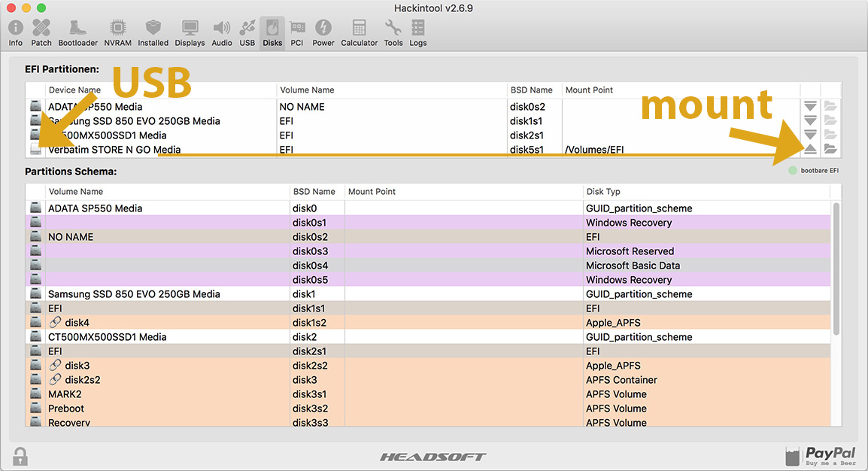Select the MARK2 APFS volume row
The height and width of the screenshot is (471, 868).
pos(428,394)
